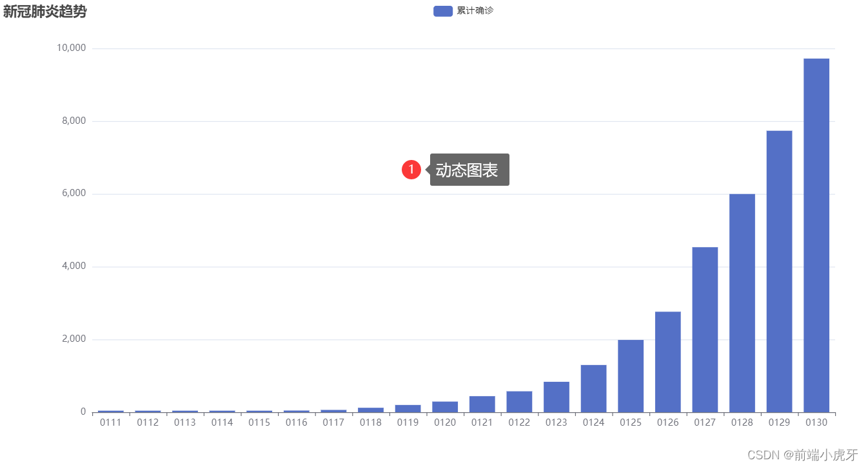Click x-axis label 0116
Viewport: 868px width, 467px height.
click(x=297, y=422)
